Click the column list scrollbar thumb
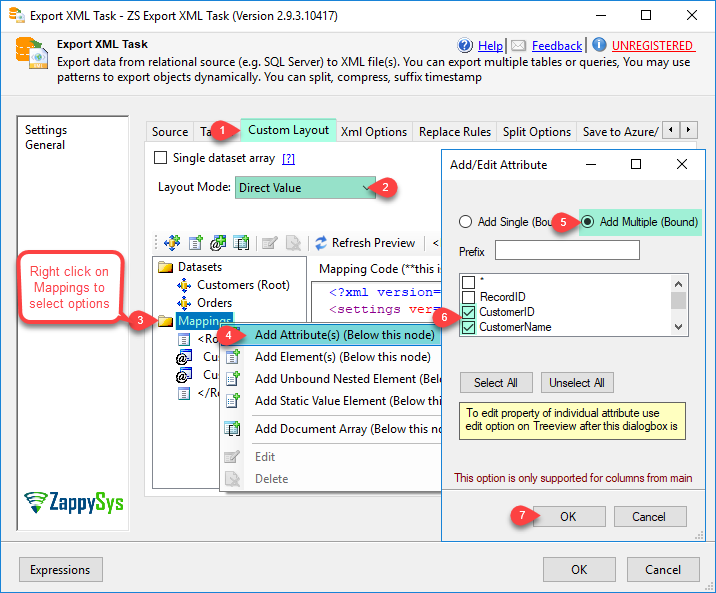This screenshot has width=716, height=593. 679,301
